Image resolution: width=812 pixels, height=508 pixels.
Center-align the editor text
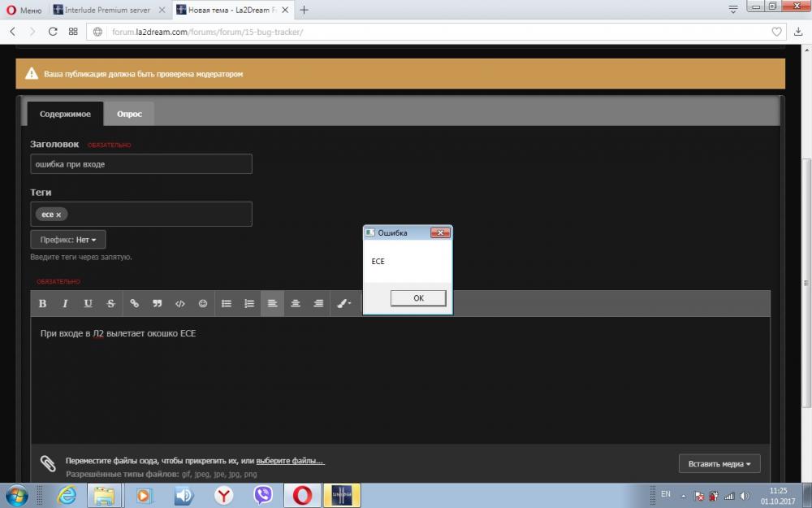[x=296, y=303]
